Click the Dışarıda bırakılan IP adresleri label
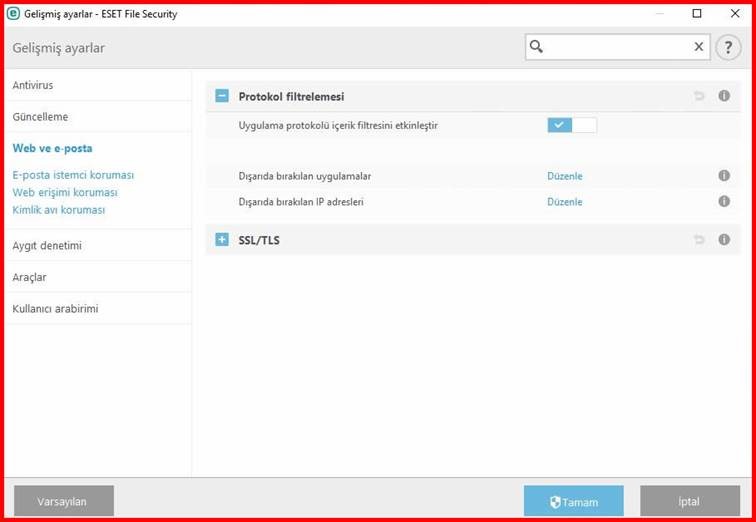Viewport: 756px width, 522px height. point(301,201)
